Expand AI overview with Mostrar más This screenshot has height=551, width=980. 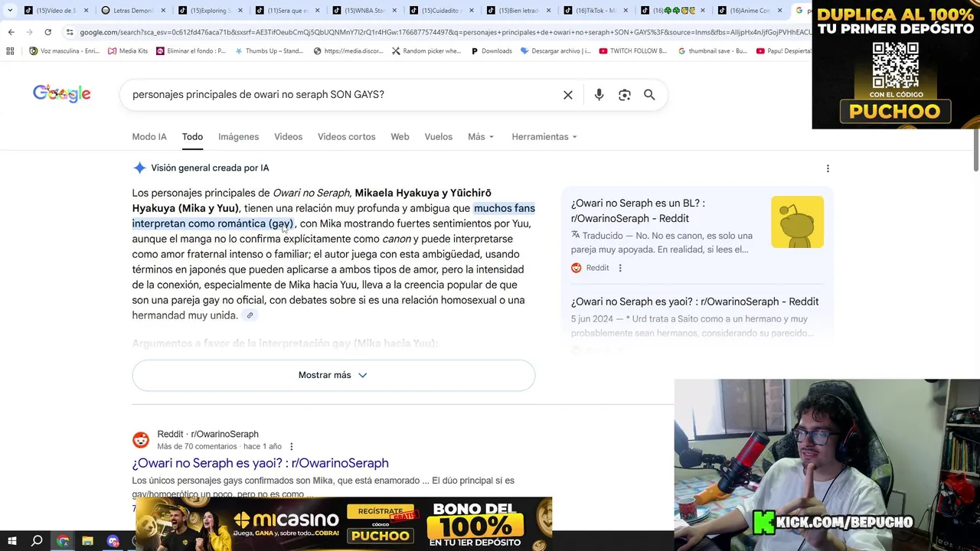[x=333, y=375]
